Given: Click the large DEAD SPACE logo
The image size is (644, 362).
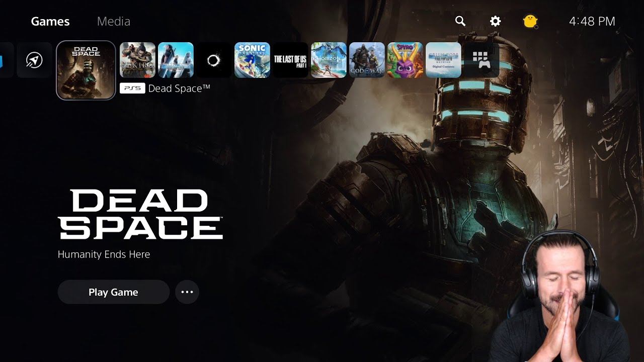Looking at the screenshot, I should [140, 214].
